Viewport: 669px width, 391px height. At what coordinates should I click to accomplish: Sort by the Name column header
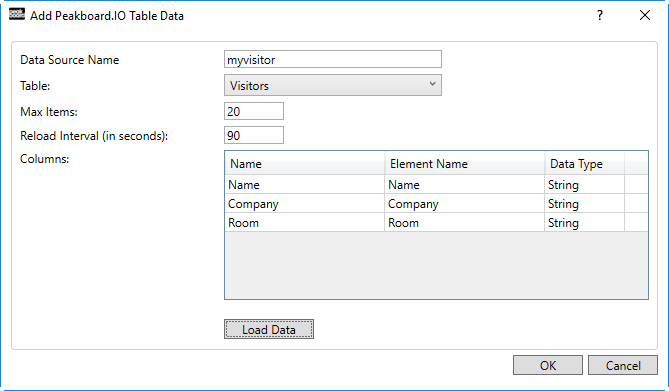tap(305, 164)
